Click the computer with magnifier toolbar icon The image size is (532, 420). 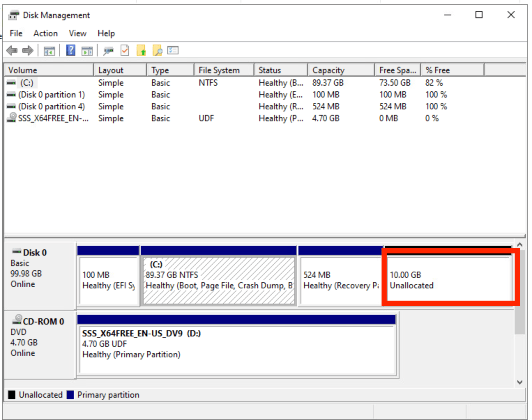click(108, 50)
